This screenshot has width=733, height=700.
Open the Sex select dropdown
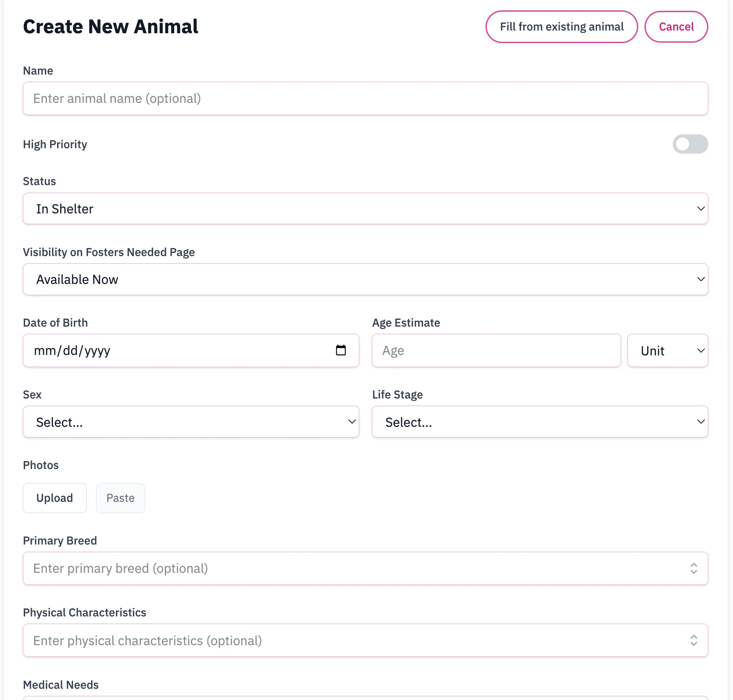(191, 421)
